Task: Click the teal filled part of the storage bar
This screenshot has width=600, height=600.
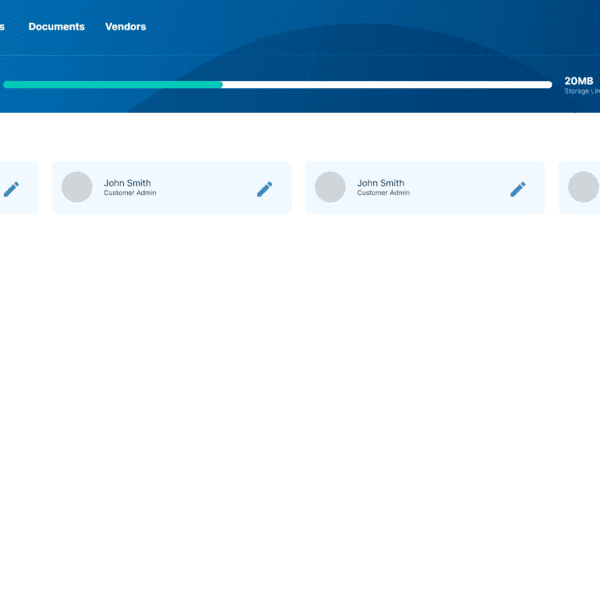Action: pos(110,85)
